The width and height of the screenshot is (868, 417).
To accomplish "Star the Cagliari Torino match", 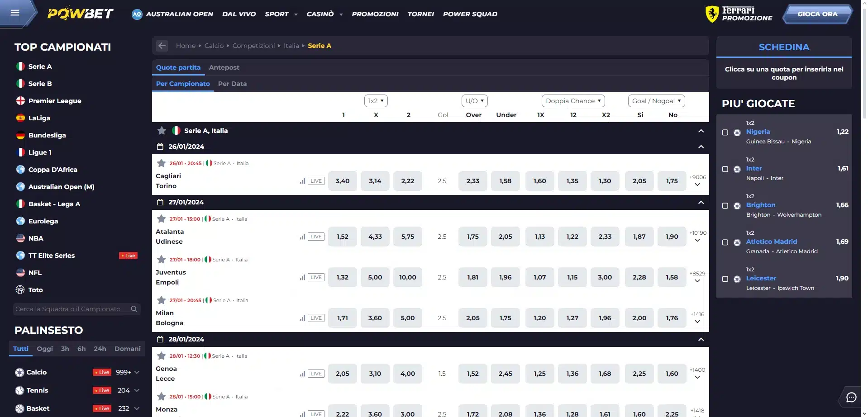I will (x=161, y=163).
